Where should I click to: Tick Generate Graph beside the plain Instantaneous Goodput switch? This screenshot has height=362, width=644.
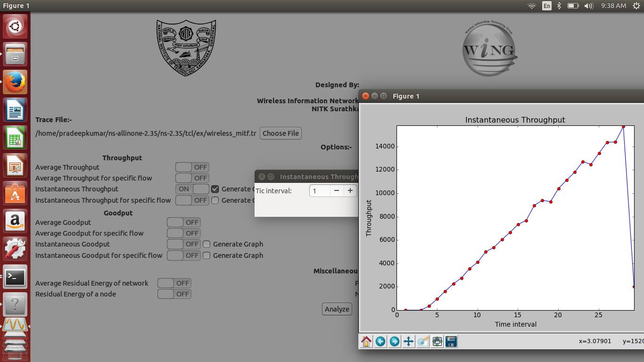tap(206, 244)
